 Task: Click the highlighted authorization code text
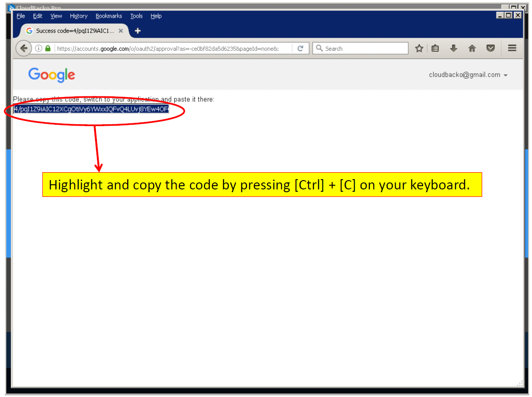(x=91, y=109)
